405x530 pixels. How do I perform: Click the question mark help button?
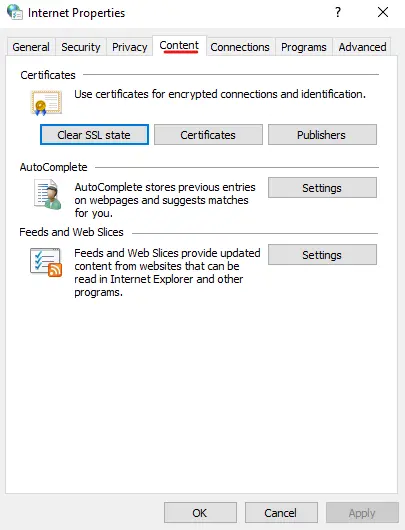(338, 13)
